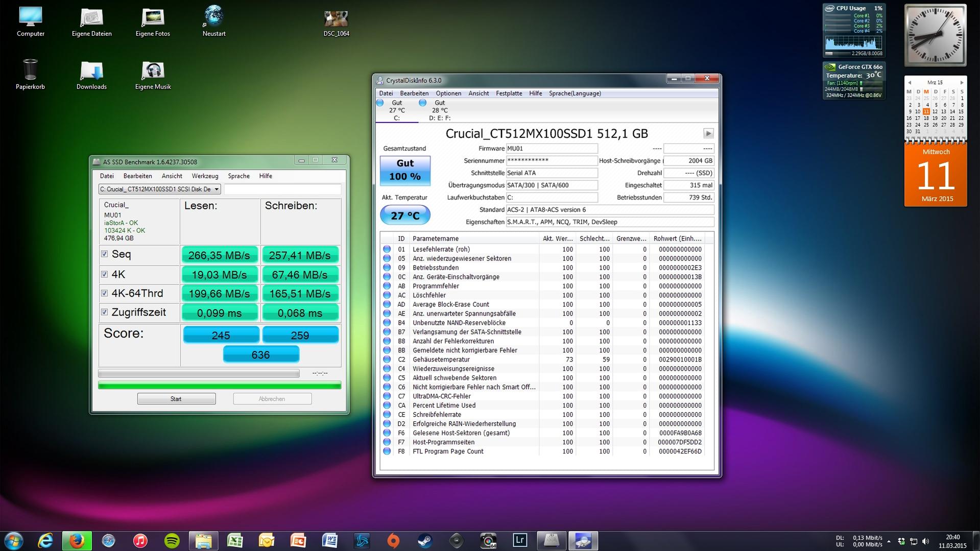The width and height of the screenshot is (980, 551).
Task: Click status circle for Lesefehlerrate (roh)
Action: [x=387, y=249]
